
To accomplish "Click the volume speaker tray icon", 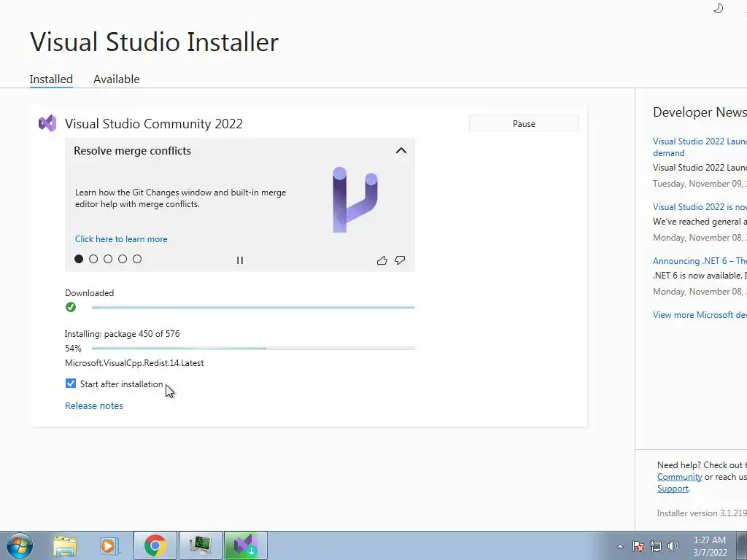I will click(x=673, y=546).
